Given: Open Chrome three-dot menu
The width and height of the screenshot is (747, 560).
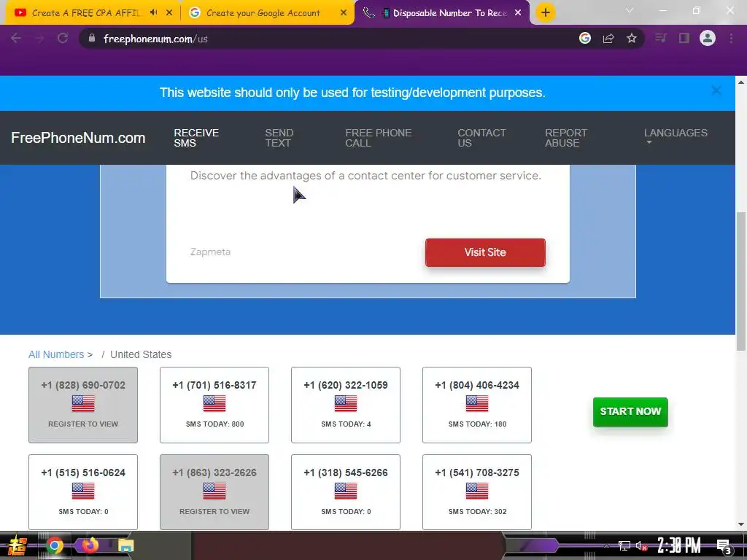Looking at the screenshot, I should coord(731,39).
